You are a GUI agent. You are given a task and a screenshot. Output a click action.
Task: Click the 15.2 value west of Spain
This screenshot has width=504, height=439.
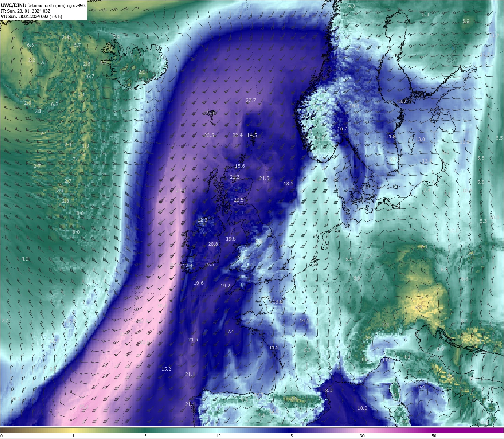point(166,369)
